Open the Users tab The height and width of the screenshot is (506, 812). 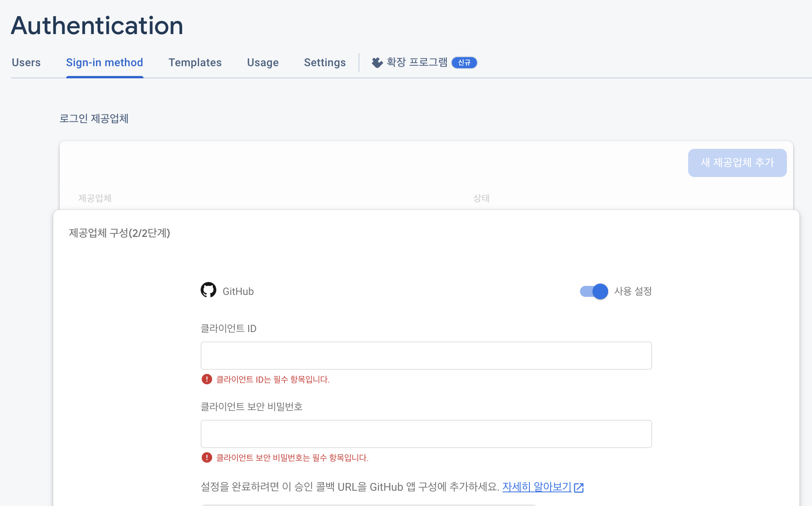click(26, 63)
